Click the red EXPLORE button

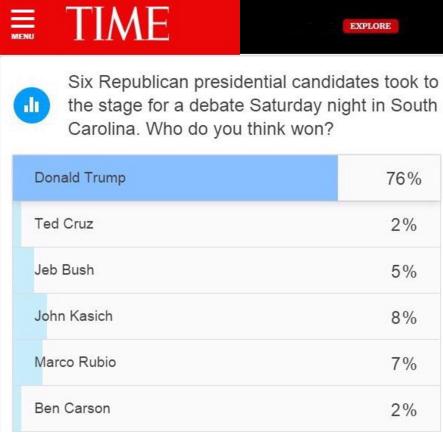(370, 26)
